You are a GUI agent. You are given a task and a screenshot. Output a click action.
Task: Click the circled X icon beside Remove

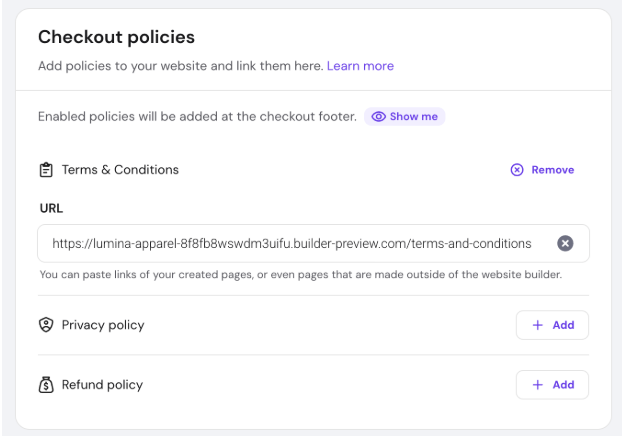517,170
